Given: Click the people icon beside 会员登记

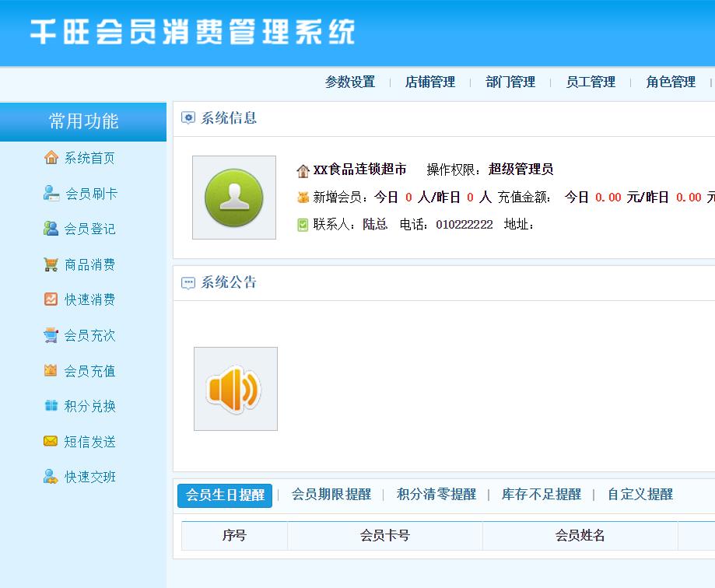Looking at the screenshot, I should (x=51, y=229).
